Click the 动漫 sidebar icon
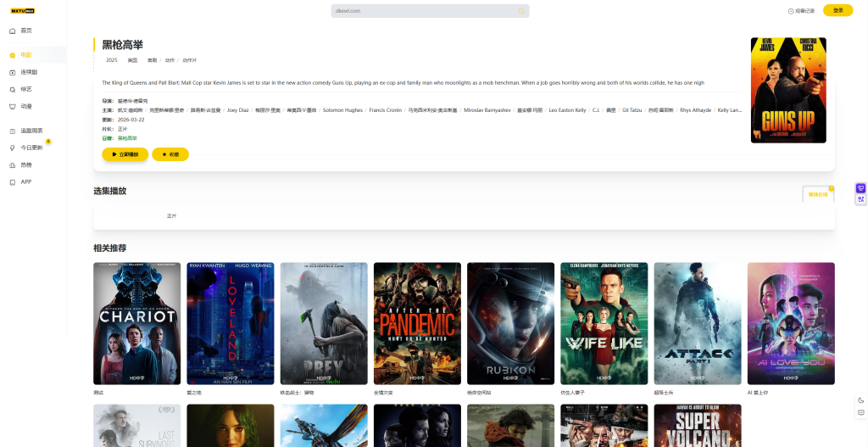868x447 pixels. tap(13, 106)
